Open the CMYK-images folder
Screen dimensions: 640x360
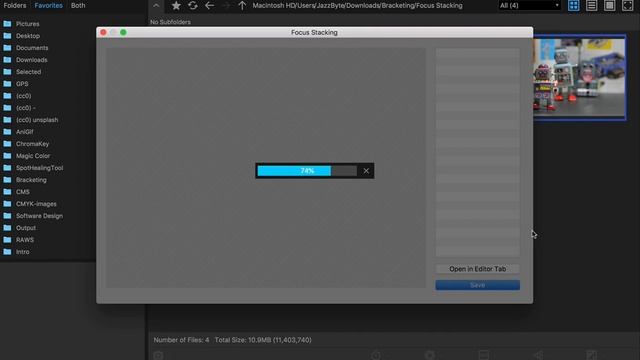pos(36,204)
